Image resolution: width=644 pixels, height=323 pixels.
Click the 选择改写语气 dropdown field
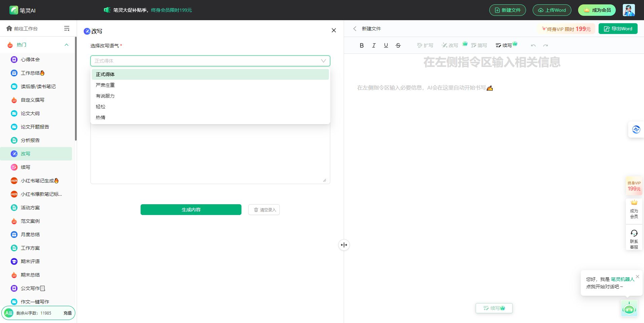click(210, 61)
